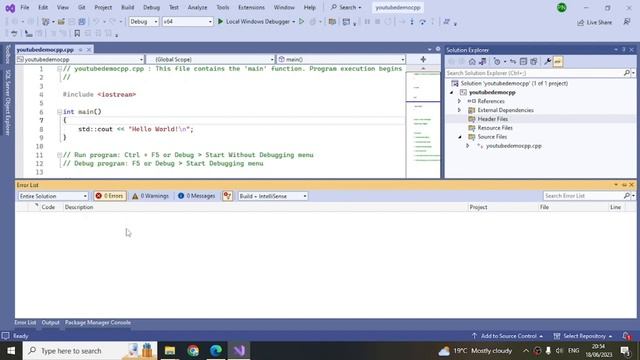
Task: Click the Type here to search box
Action: [x=90, y=351]
